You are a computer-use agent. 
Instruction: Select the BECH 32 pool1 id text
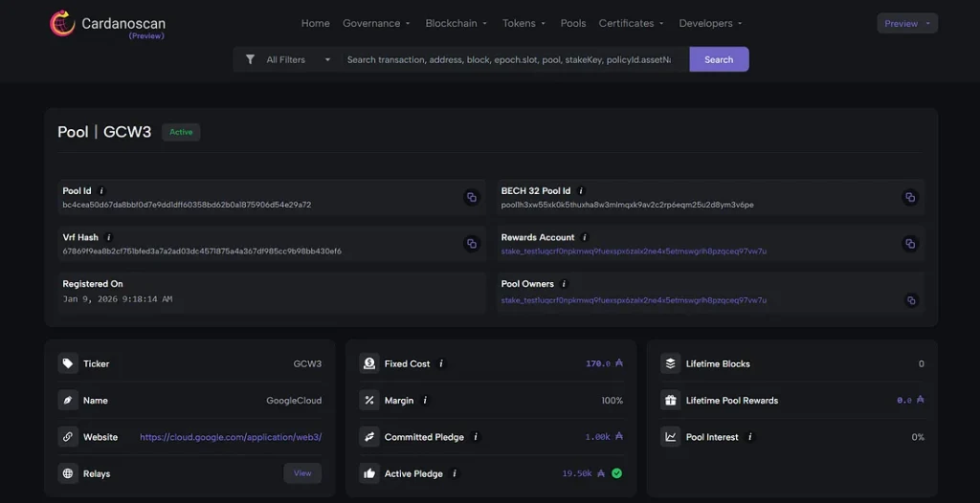coord(628,205)
